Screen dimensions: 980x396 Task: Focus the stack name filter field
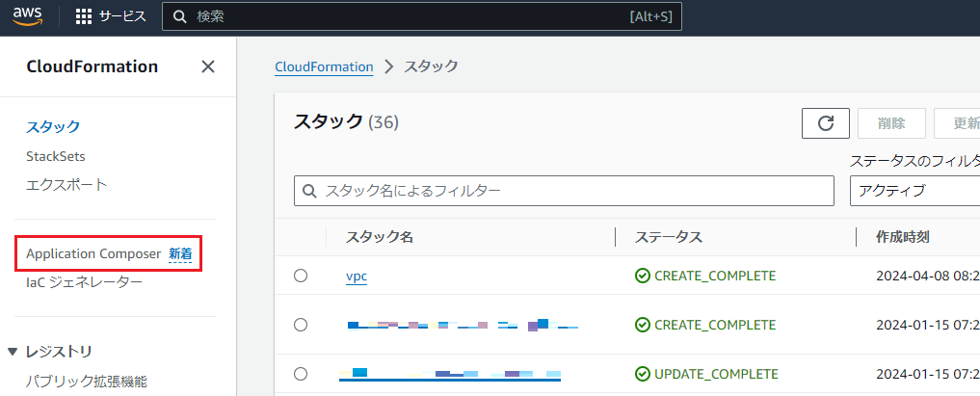pos(564,191)
